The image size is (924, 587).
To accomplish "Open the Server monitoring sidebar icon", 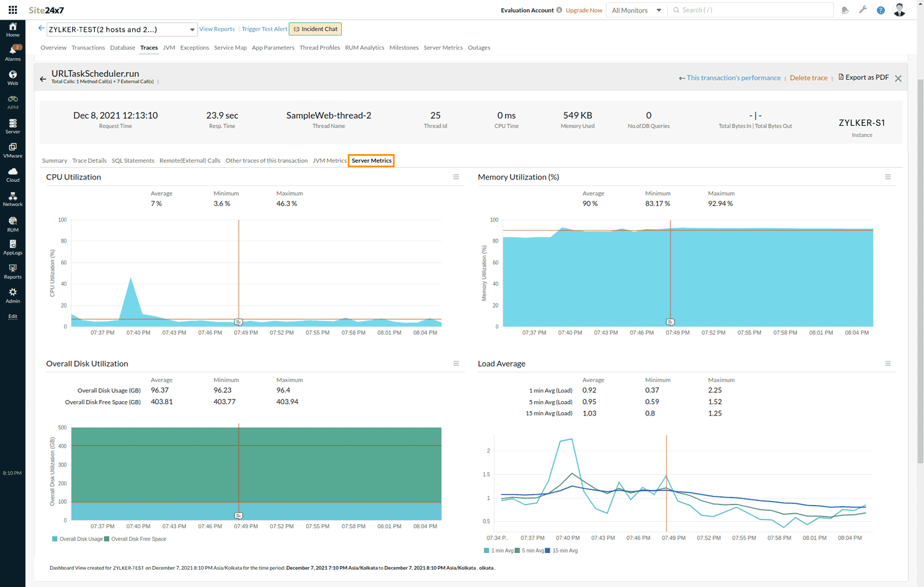I will pos(13,126).
